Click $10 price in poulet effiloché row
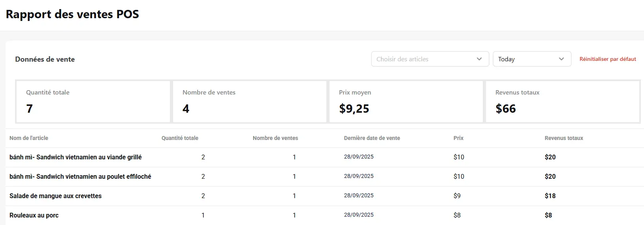 click(x=459, y=176)
